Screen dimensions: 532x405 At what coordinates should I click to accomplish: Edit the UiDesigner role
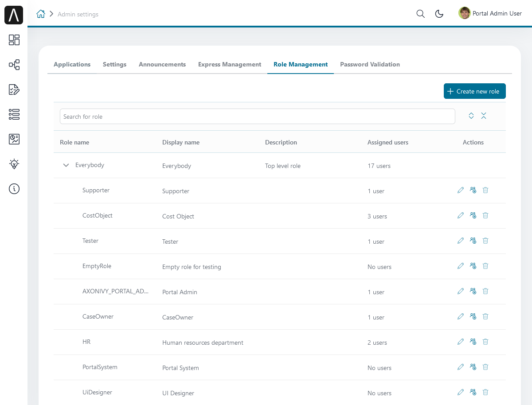point(461,392)
